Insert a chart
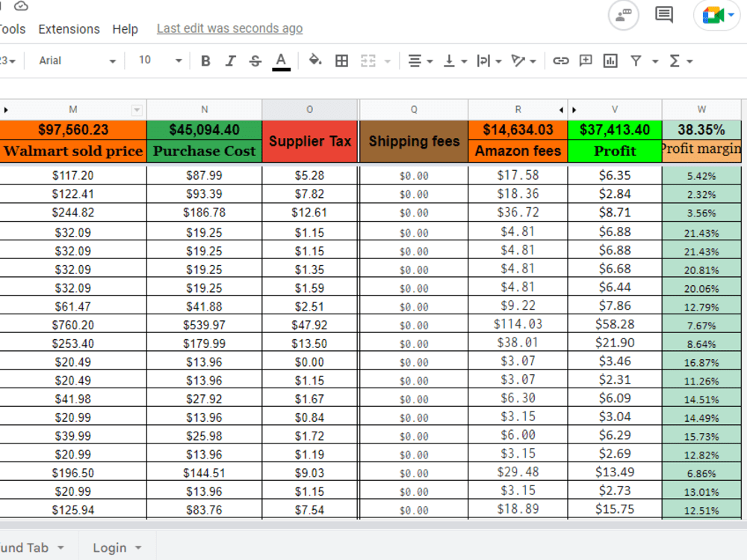The height and width of the screenshot is (560, 747). 610,61
